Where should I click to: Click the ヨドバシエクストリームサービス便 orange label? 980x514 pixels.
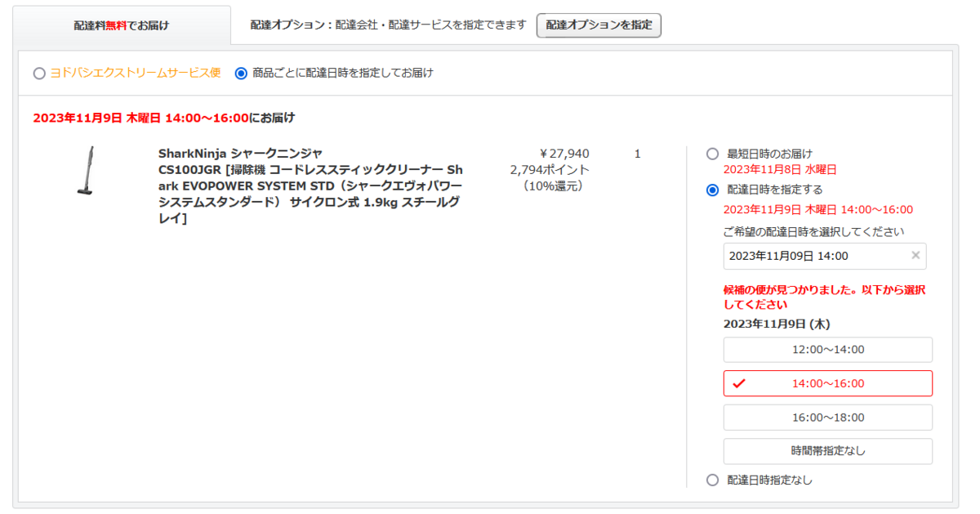[x=136, y=73]
